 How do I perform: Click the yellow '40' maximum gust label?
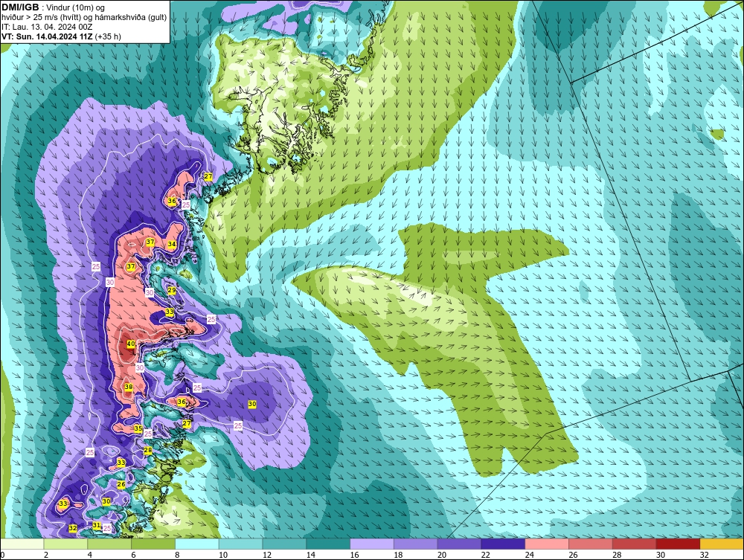[131, 344]
